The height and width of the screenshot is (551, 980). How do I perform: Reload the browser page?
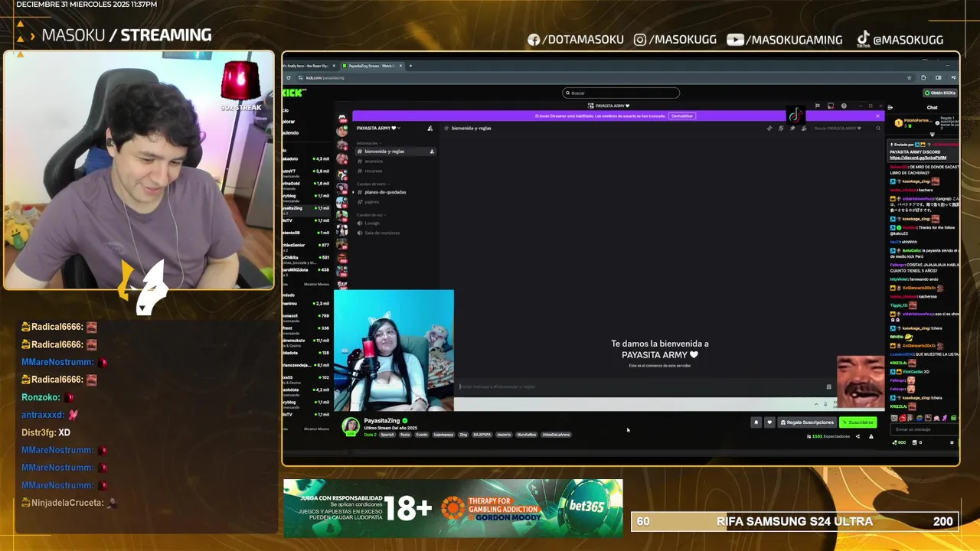pyautogui.click(x=289, y=77)
